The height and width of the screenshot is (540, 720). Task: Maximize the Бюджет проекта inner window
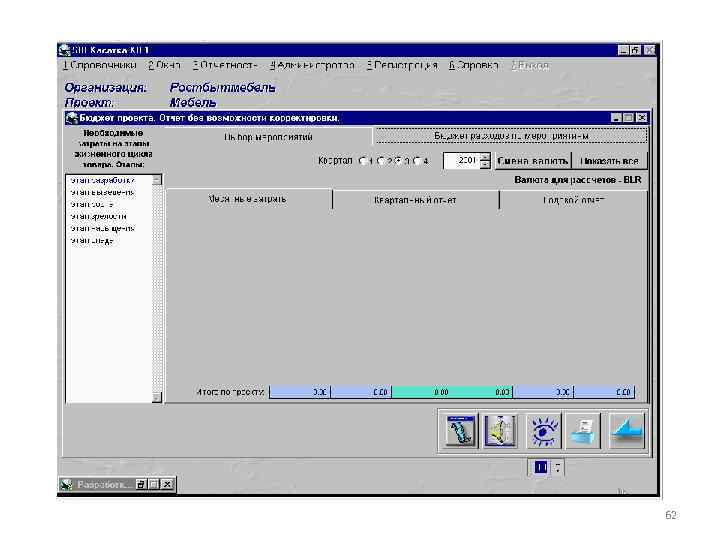click(629, 118)
